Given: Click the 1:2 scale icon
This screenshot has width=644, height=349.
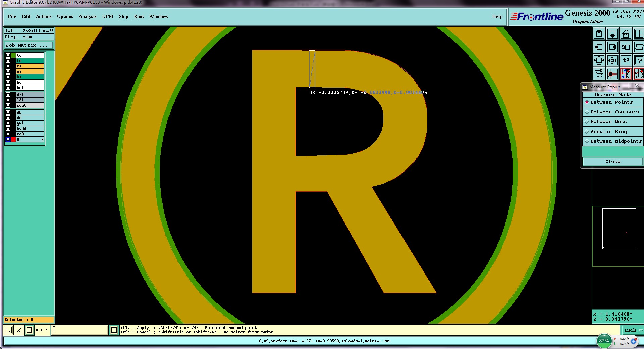Looking at the screenshot, I should coord(626,60).
